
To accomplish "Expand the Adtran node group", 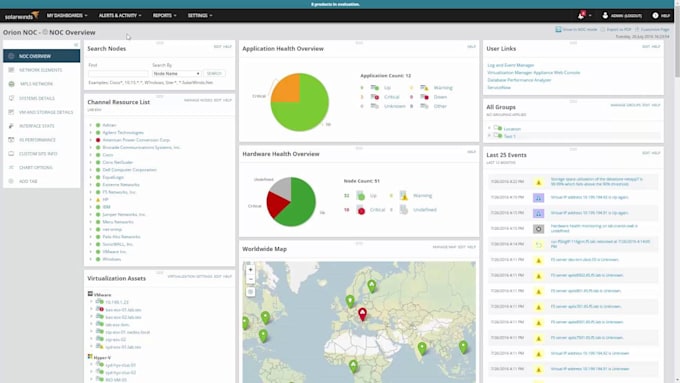I will 91,125.
